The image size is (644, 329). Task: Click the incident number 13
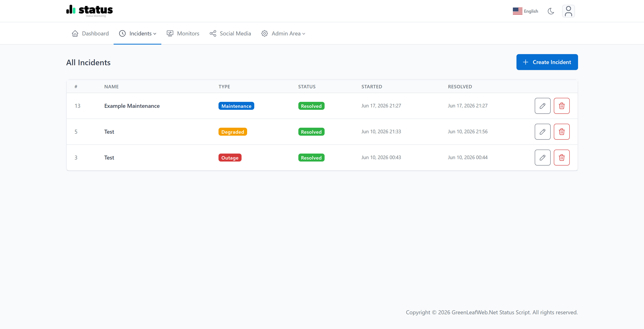tap(77, 106)
